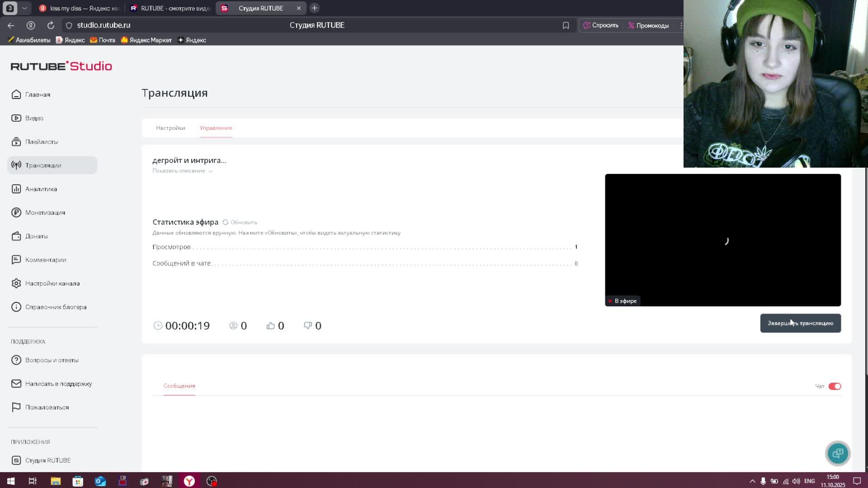The width and height of the screenshot is (868, 488).
Task: Select the Сообщения tab
Action: pyautogui.click(x=179, y=386)
